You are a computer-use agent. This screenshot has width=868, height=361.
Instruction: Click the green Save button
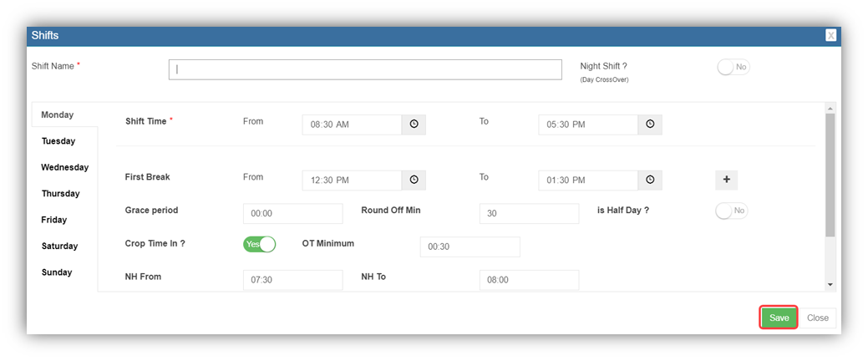pyautogui.click(x=779, y=318)
